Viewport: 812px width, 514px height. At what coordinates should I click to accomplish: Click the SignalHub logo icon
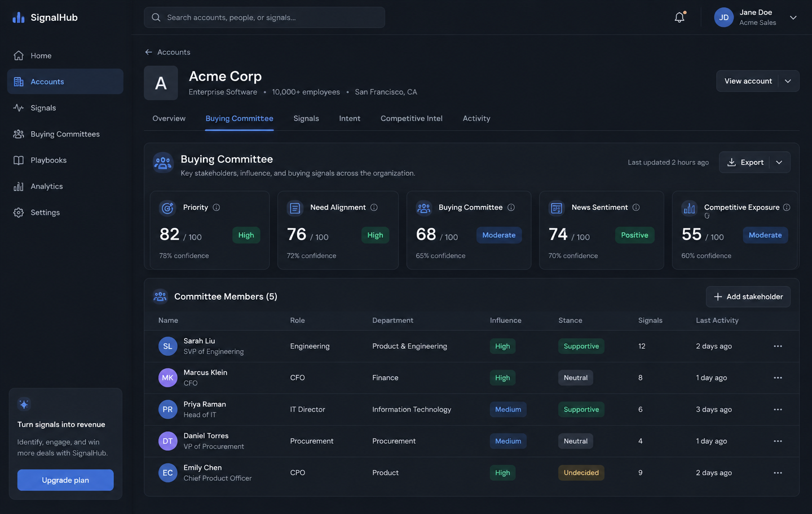tap(19, 17)
